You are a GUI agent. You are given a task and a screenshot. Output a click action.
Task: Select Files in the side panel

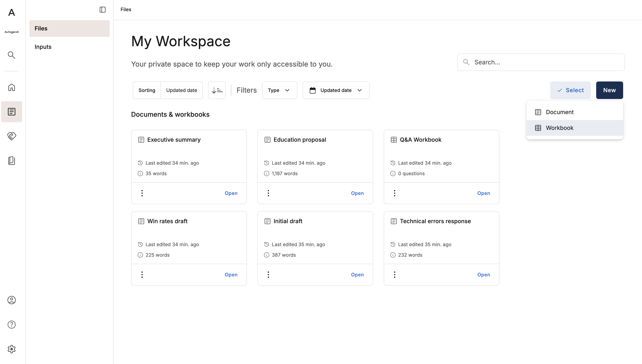69,28
